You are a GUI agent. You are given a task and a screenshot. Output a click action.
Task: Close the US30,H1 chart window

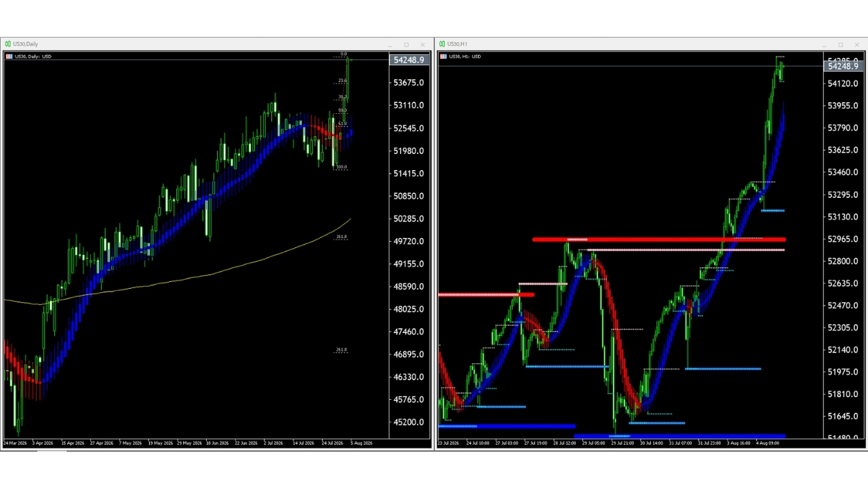pos(856,45)
